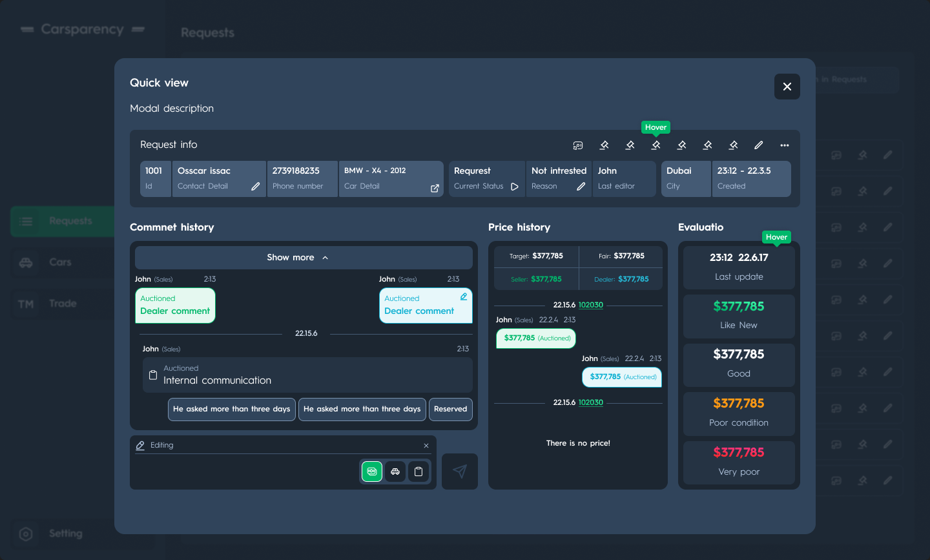Screen dimensions: 930x560
Task: Click the clipboard icon beside Internal communication
Action: click(153, 375)
